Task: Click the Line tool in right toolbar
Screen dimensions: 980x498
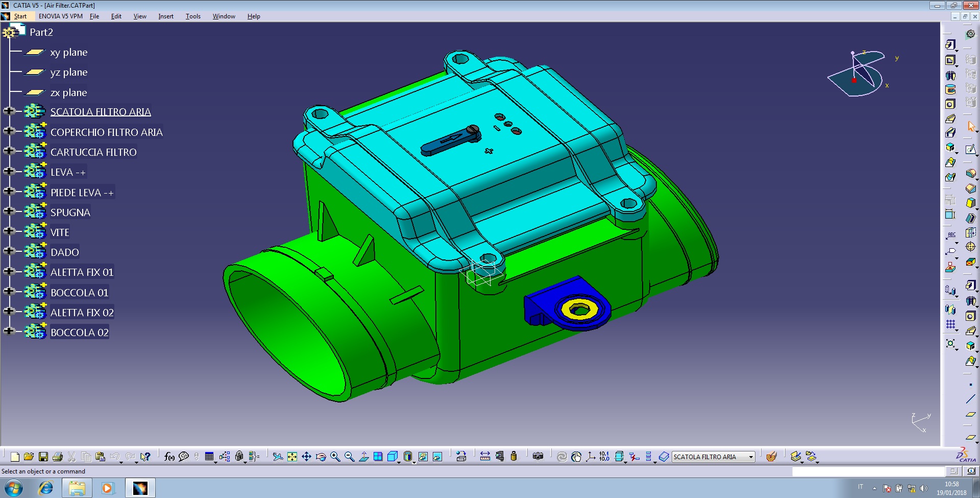Action: point(970,399)
